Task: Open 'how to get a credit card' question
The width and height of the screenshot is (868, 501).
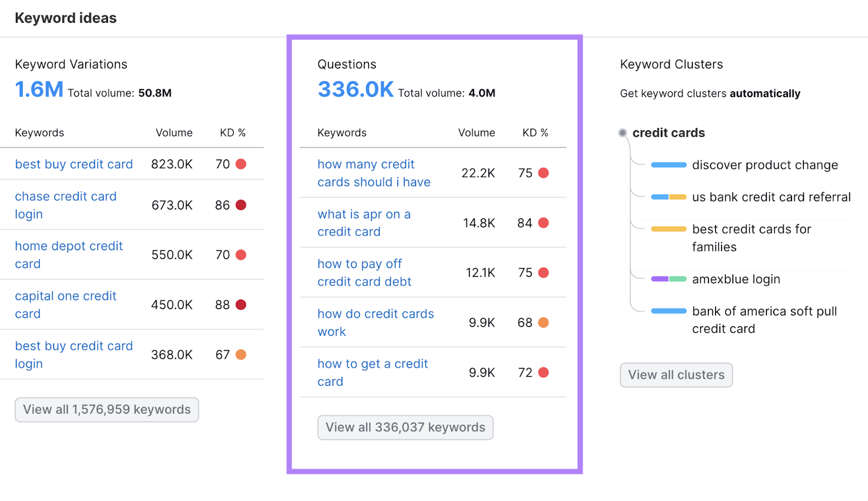Action: point(373,373)
